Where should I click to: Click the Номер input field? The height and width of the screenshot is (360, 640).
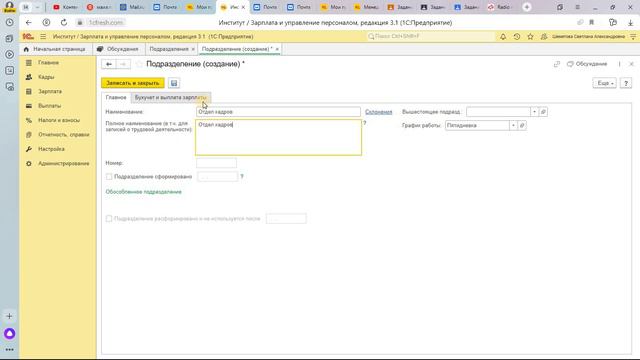coord(216,163)
